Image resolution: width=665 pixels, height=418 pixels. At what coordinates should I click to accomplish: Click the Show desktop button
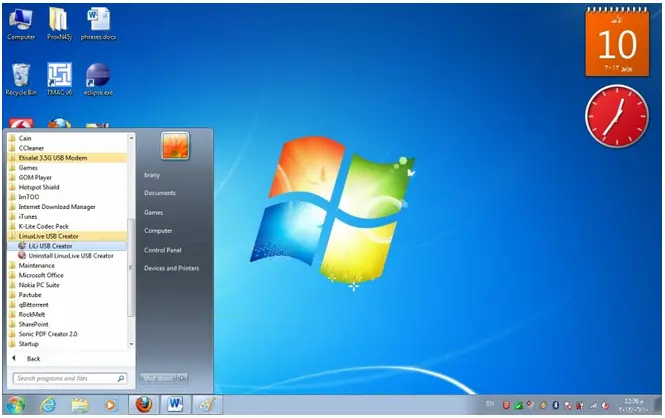pos(659,405)
